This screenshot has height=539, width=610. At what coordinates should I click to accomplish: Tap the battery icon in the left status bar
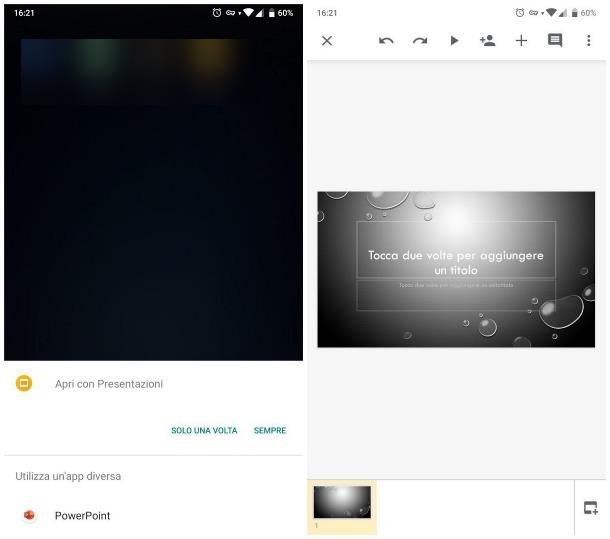[x=272, y=13]
